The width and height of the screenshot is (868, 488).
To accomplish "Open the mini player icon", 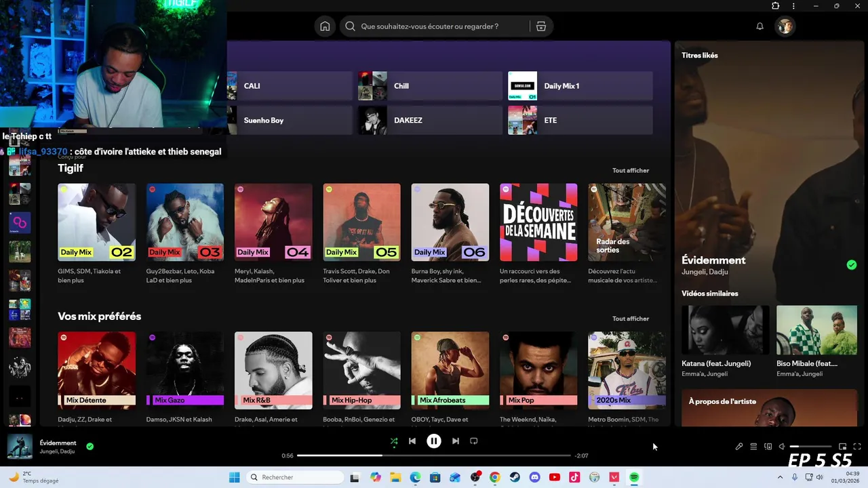I will [843, 447].
